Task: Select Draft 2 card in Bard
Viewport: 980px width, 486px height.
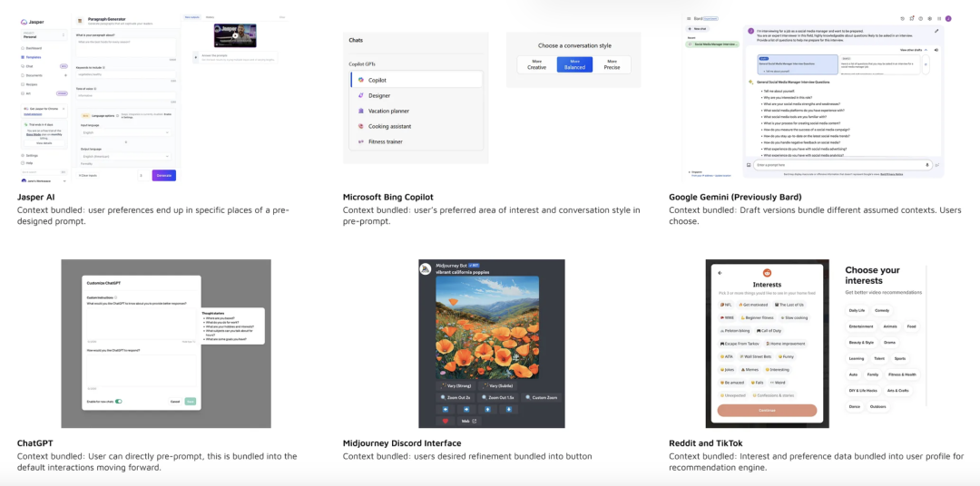Action: click(x=879, y=64)
